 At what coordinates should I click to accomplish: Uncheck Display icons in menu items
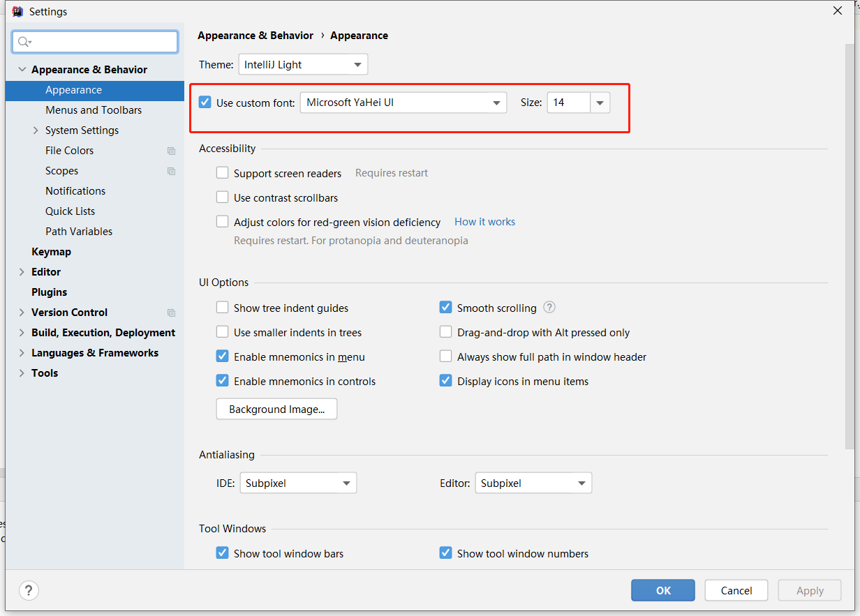(446, 381)
